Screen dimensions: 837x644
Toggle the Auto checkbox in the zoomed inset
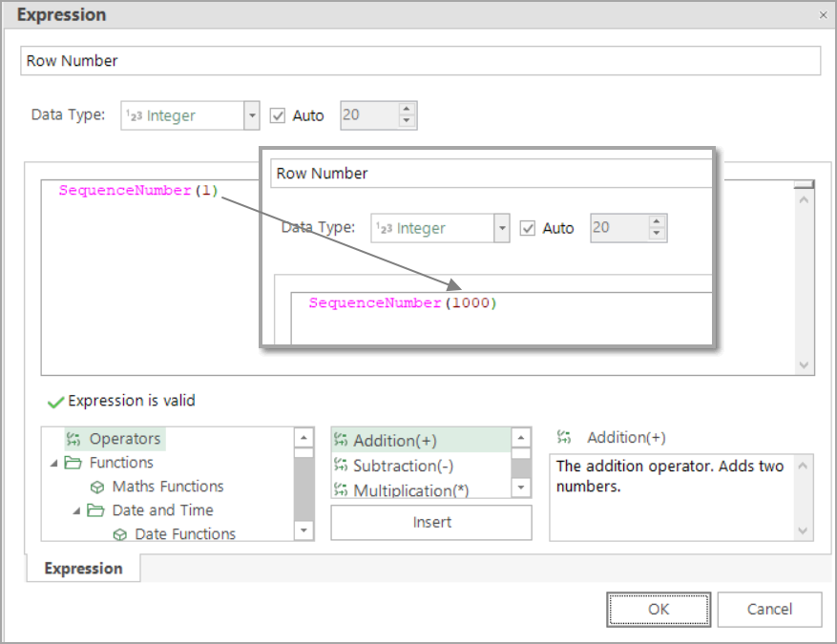[528, 228]
